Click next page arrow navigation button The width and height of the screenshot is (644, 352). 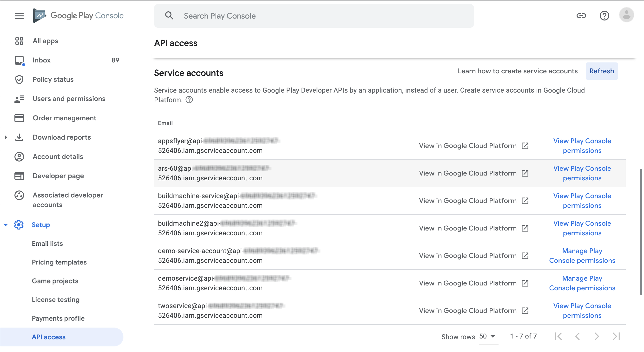596,336
